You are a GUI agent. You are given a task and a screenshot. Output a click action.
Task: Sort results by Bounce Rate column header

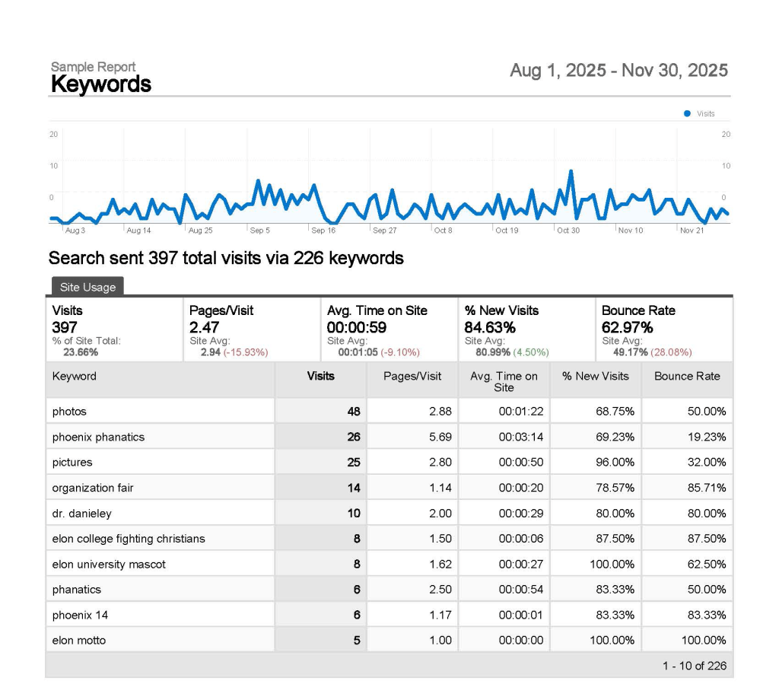tap(686, 377)
